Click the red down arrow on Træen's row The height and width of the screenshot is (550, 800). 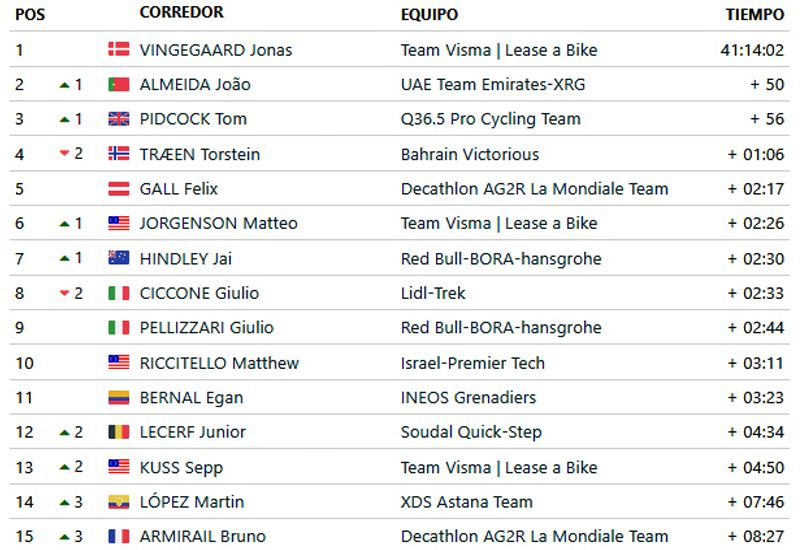coord(64,153)
